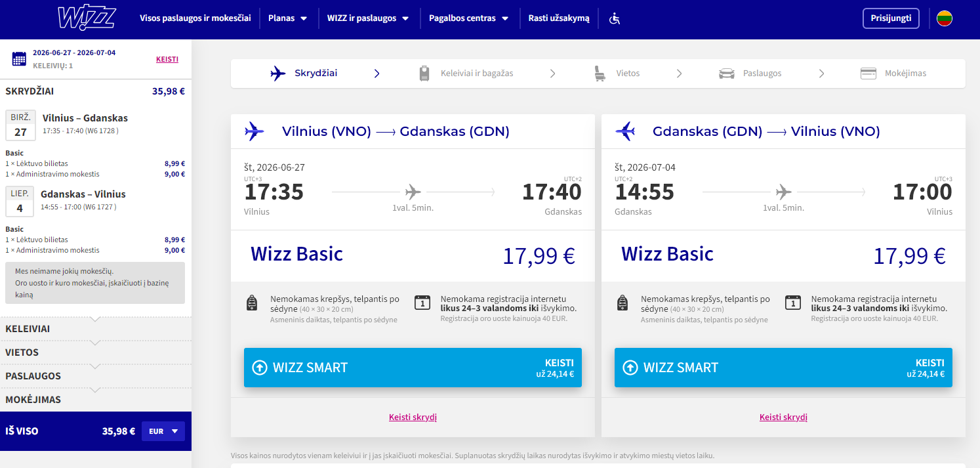Screen dimensions: 980x468
Task: Open the accessibility wheelchair icon
Action: (x=614, y=18)
